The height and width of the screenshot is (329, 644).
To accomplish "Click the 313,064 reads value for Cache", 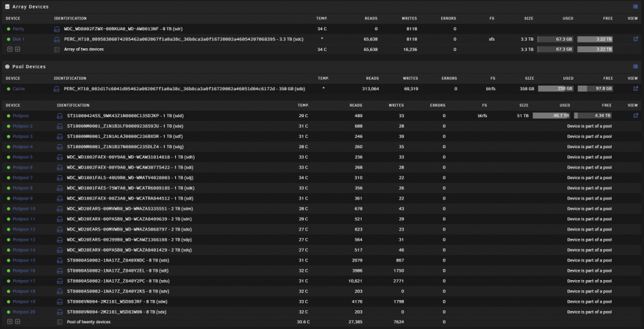I will (x=370, y=89).
